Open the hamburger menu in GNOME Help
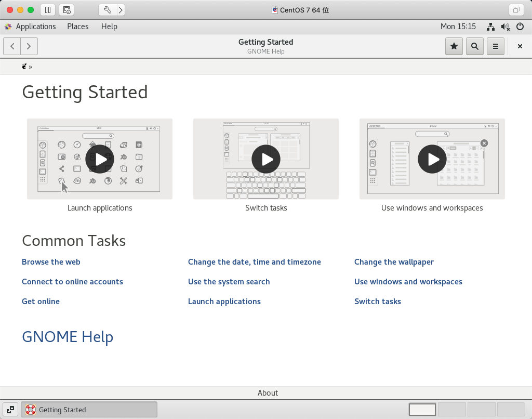This screenshot has width=532, height=419. (496, 46)
